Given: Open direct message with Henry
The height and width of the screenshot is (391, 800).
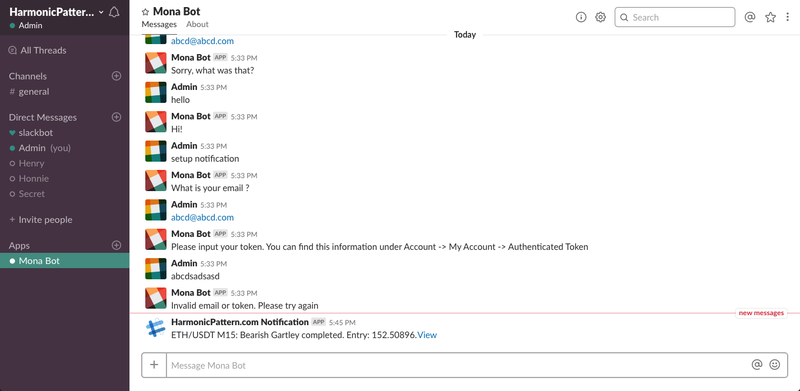Looking at the screenshot, I should [27, 163].
